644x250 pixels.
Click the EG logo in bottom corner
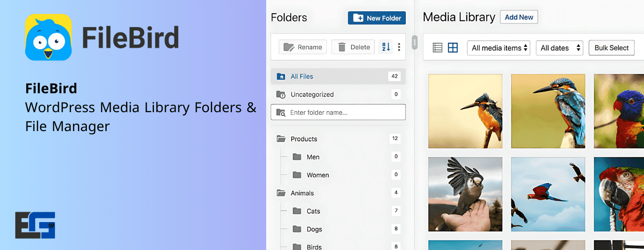coord(35,225)
